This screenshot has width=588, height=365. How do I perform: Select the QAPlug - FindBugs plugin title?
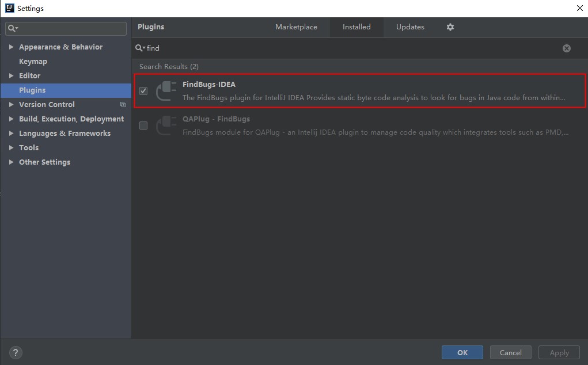(x=216, y=119)
